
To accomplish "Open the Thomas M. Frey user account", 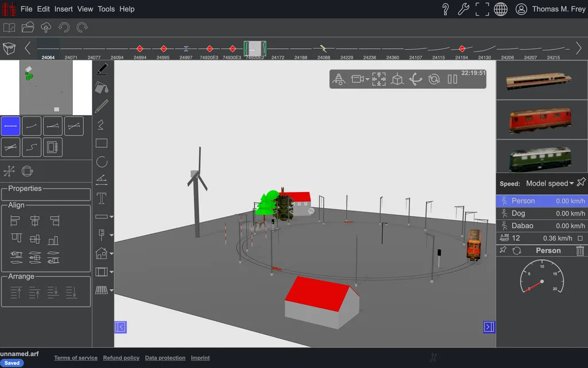I will coord(550,9).
